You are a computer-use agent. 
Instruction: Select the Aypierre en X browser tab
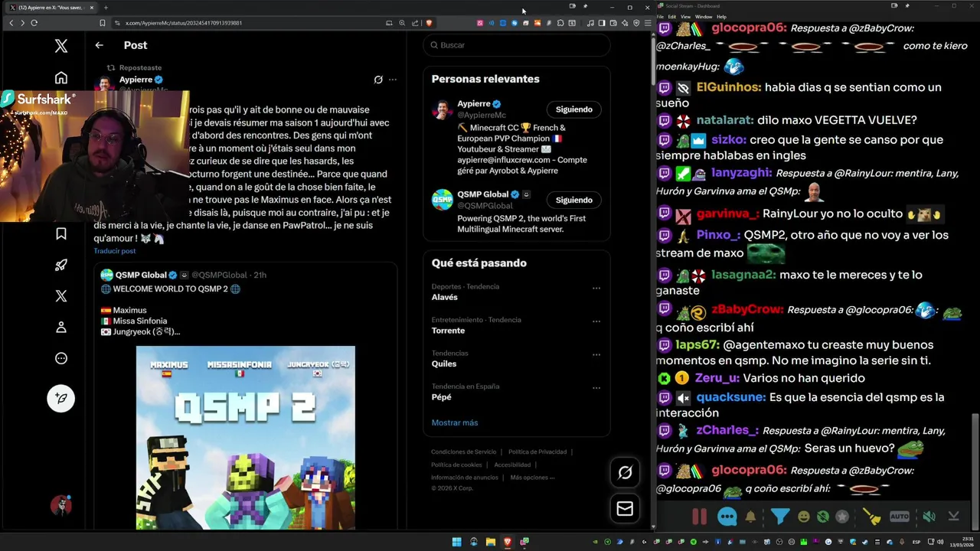(51, 7)
